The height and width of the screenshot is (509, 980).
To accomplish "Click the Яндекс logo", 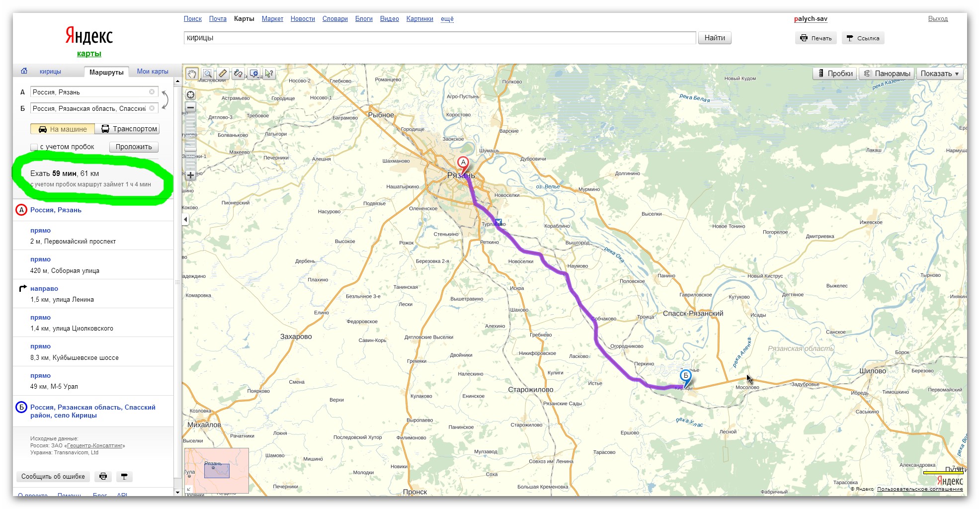I will coord(89,36).
